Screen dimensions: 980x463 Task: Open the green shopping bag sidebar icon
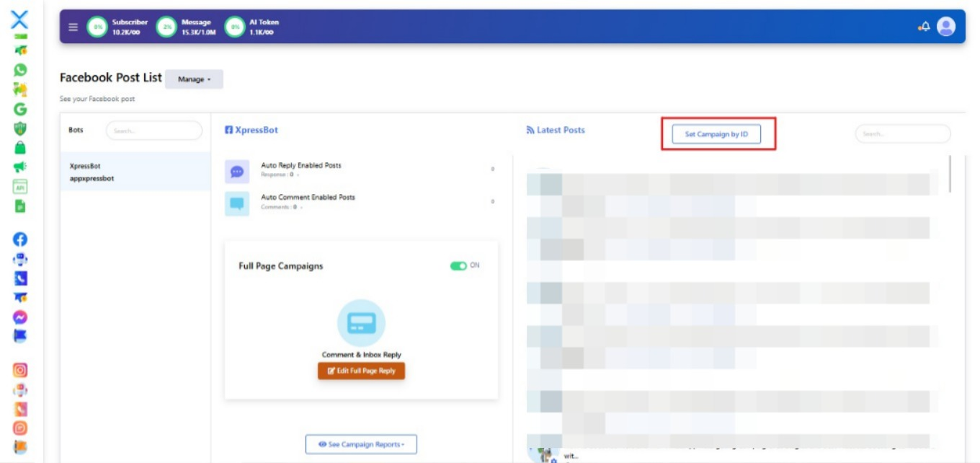[x=20, y=147]
